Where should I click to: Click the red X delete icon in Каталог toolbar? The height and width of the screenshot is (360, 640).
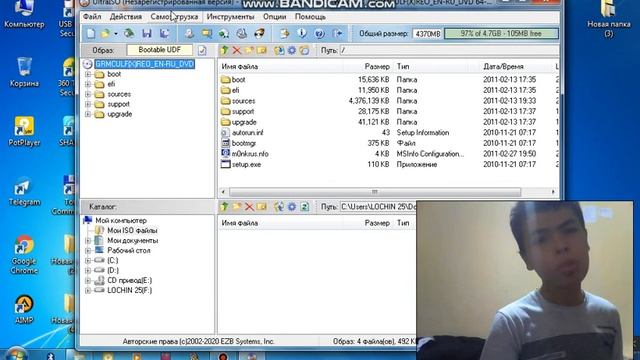(249, 207)
